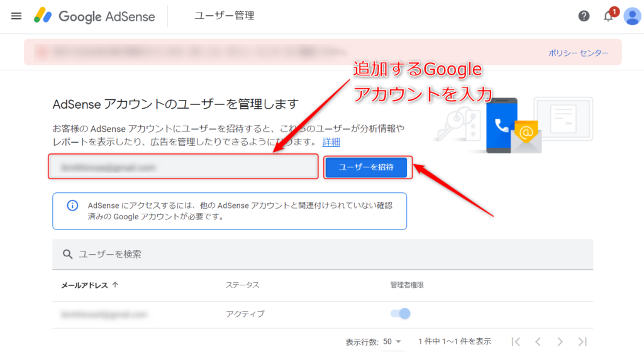Click the ユーザーを検索 search field
Image resolution: width=644 pixels, height=362 pixels.
(323, 254)
